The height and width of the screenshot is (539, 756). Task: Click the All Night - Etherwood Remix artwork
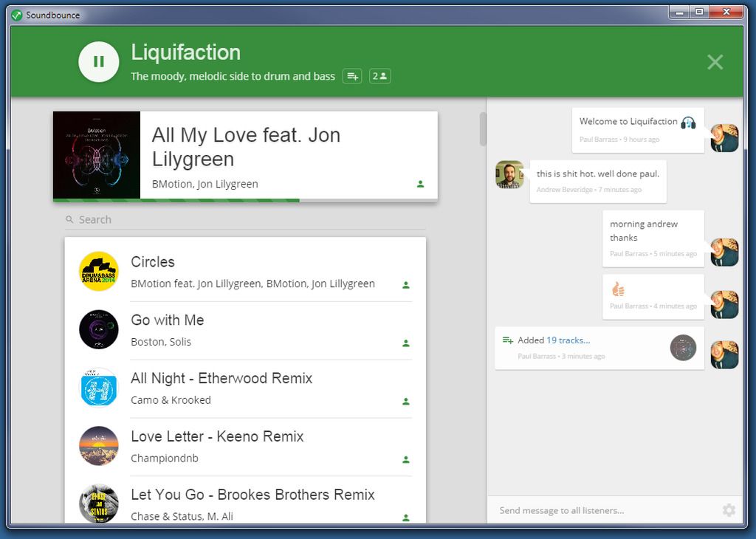(99, 388)
